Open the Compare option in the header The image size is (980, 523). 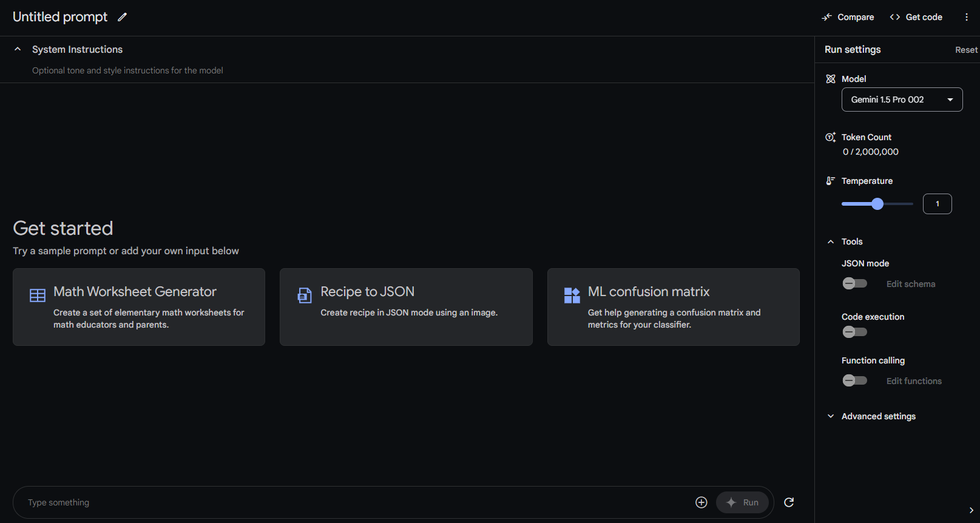coord(848,17)
